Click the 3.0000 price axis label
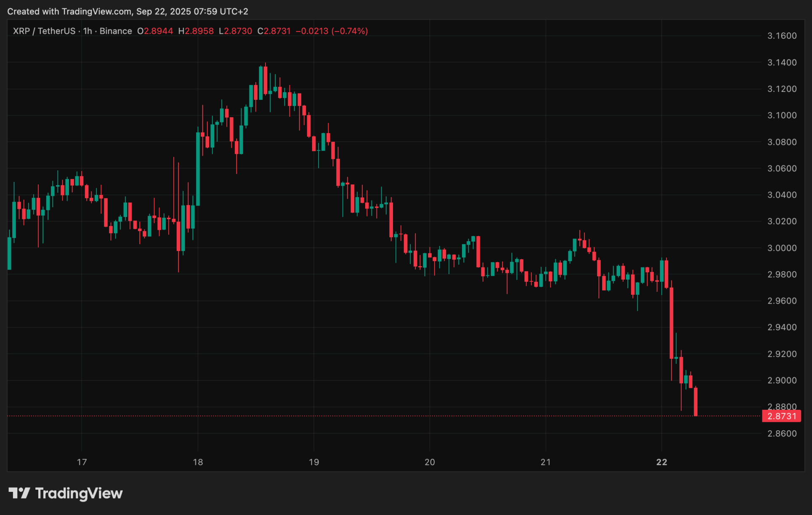812x515 pixels. (x=782, y=248)
